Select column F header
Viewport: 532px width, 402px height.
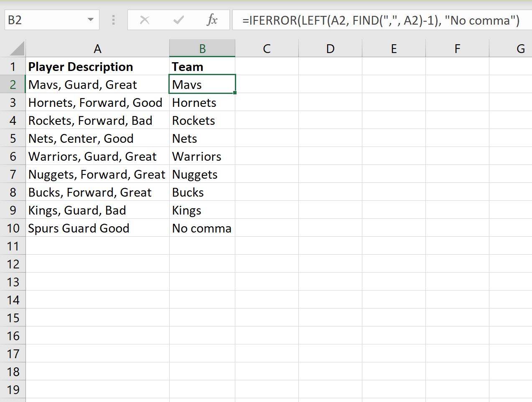coord(457,48)
